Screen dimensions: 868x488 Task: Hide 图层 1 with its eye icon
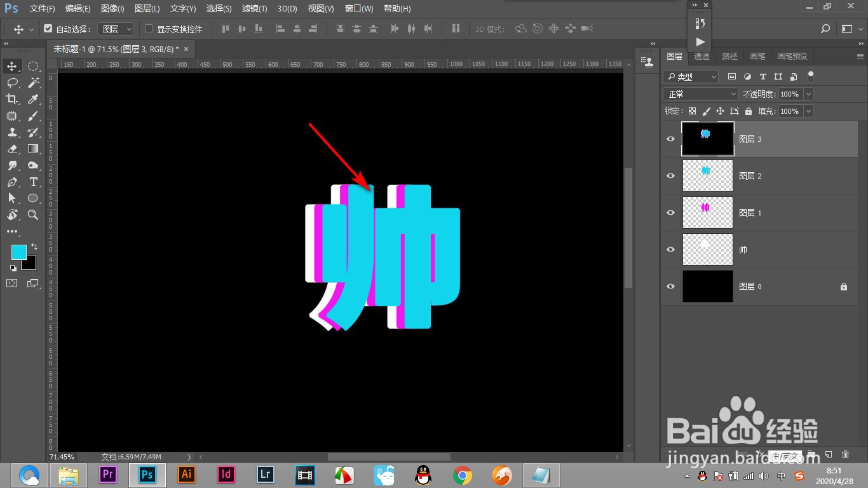[x=670, y=213]
